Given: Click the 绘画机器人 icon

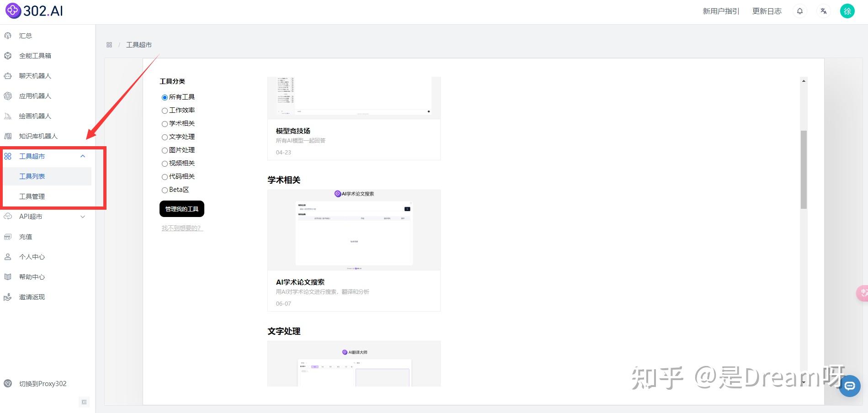Looking at the screenshot, I should pyautogui.click(x=8, y=116).
